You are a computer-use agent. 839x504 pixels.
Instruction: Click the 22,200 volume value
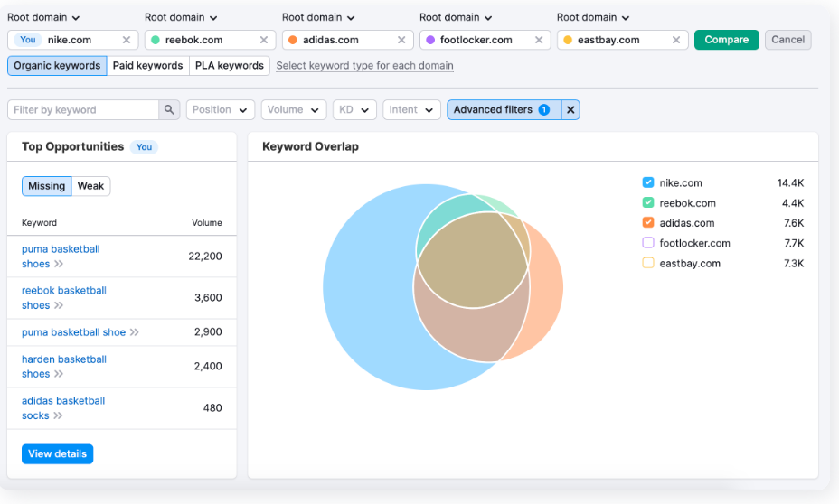tap(205, 257)
